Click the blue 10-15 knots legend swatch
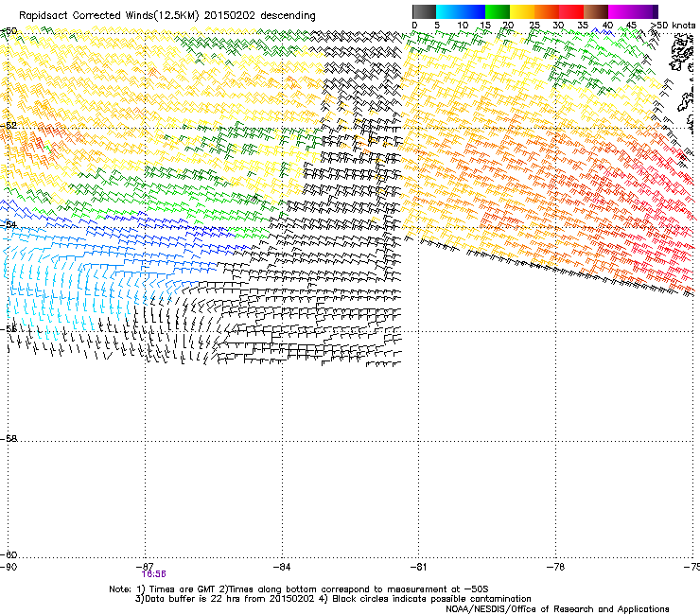This screenshot has width=700, height=615. [473, 11]
